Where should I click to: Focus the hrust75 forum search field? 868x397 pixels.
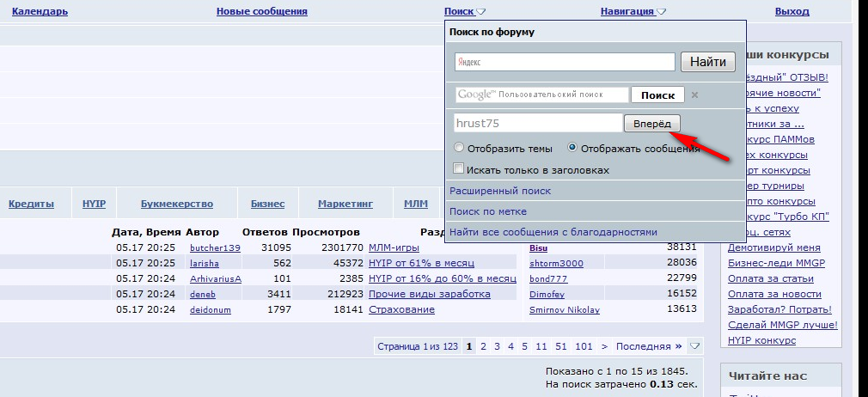(537, 124)
